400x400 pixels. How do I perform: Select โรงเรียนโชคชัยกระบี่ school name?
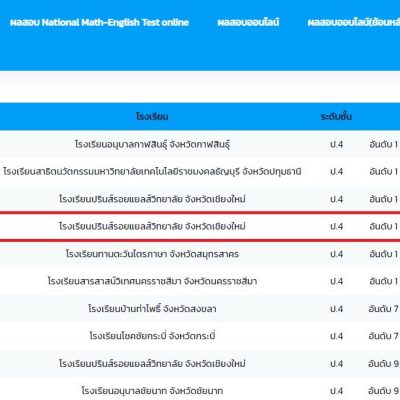(x=152, y=336)
